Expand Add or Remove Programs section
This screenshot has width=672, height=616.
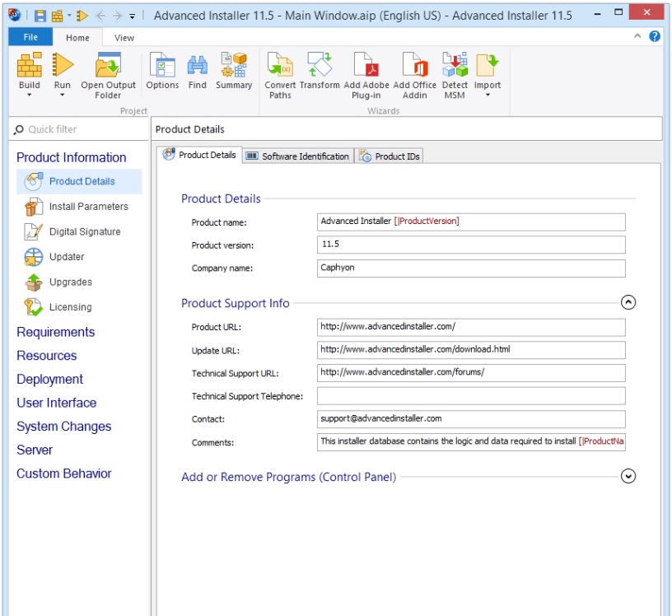point(628,476)
